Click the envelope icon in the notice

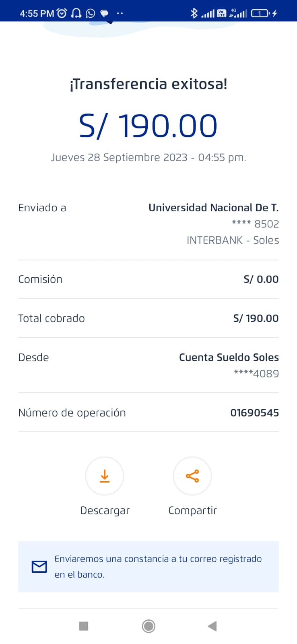[x=39, y=567]
